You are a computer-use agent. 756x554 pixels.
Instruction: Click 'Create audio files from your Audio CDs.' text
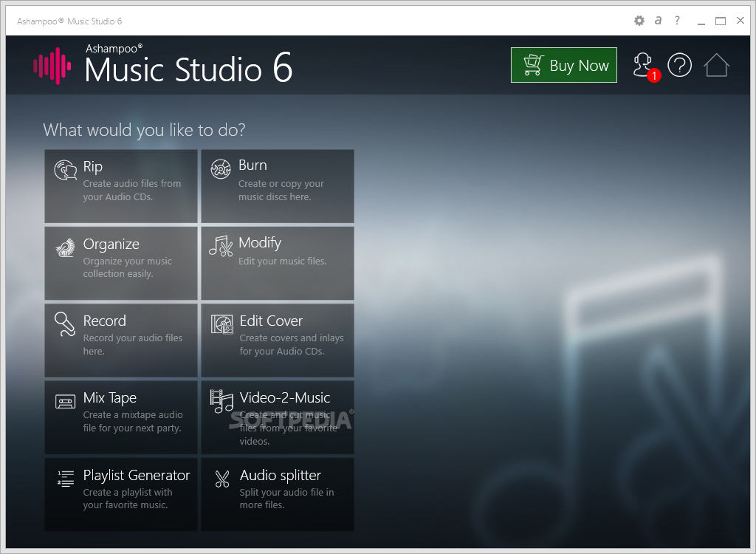click(x=132, y=190)
